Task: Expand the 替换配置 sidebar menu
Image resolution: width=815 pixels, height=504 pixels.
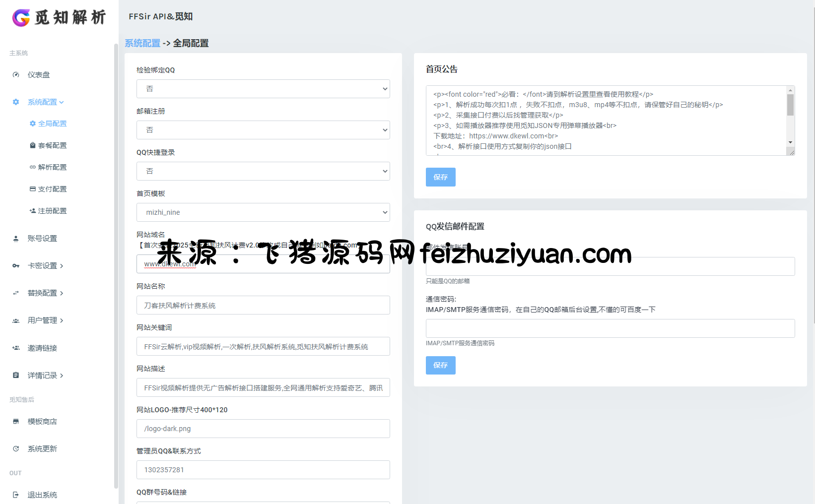Action: tap(45, 293)
